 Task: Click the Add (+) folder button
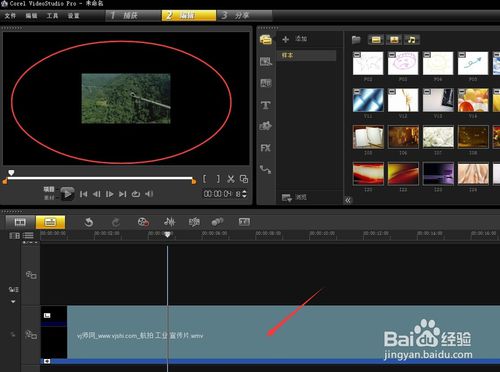tap(285, 39)
